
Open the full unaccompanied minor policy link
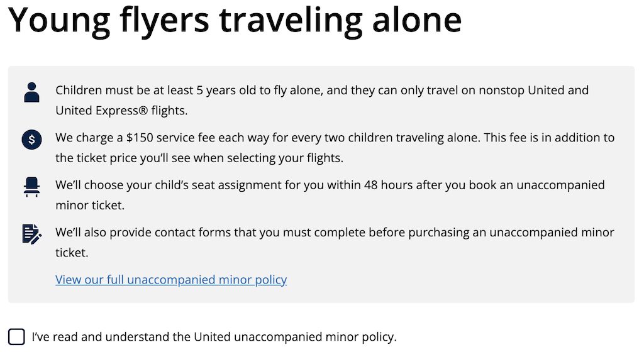[171, 280]
